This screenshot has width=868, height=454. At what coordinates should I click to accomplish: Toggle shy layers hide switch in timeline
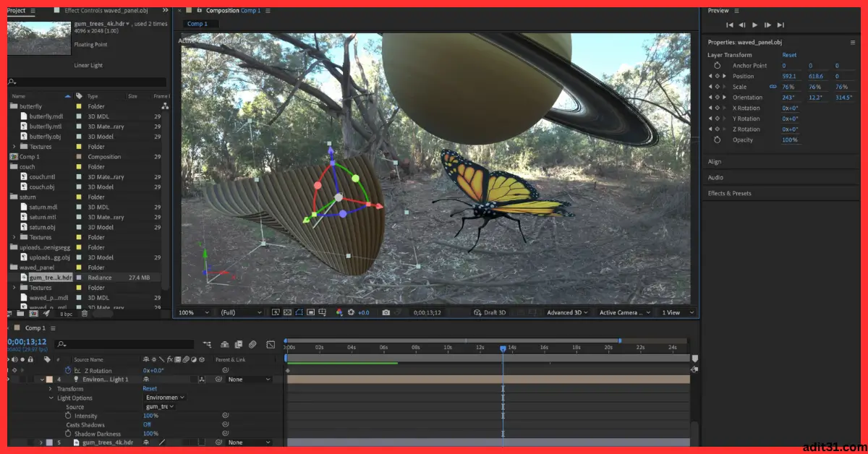click(x=225, y=345)
